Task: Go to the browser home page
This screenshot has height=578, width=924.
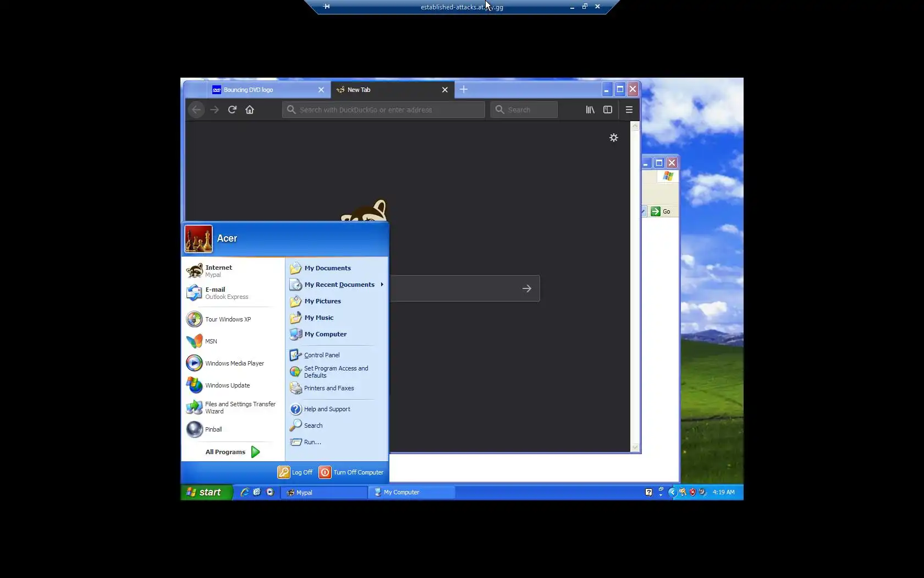Action: 250,110
